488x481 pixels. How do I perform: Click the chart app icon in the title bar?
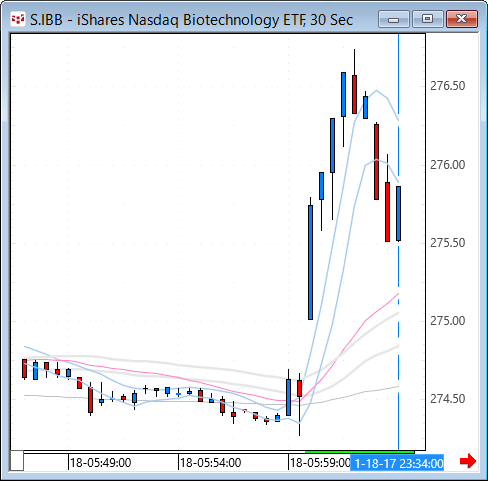18,19
